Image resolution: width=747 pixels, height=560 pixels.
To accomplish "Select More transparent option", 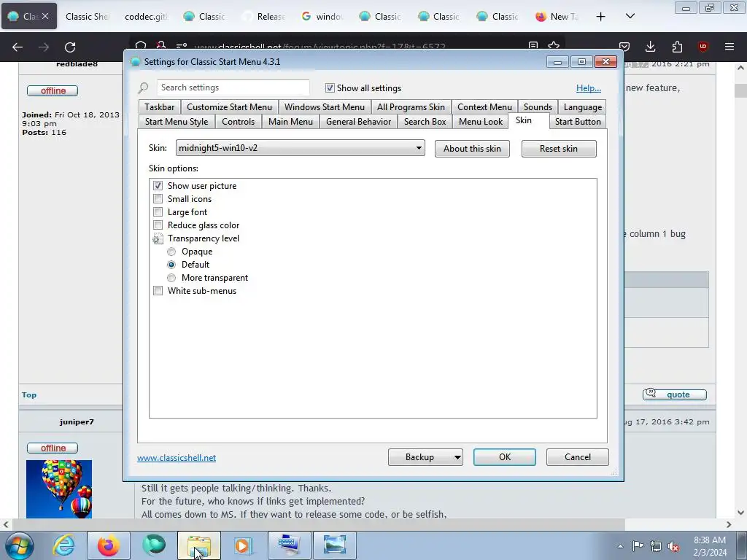I will (171, 278).
